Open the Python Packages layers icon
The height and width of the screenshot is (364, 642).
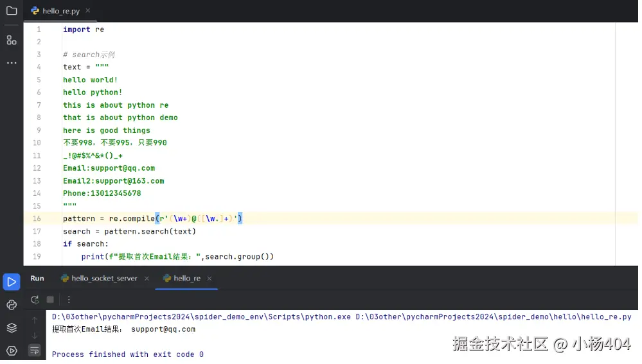click(x=12, y=327)
